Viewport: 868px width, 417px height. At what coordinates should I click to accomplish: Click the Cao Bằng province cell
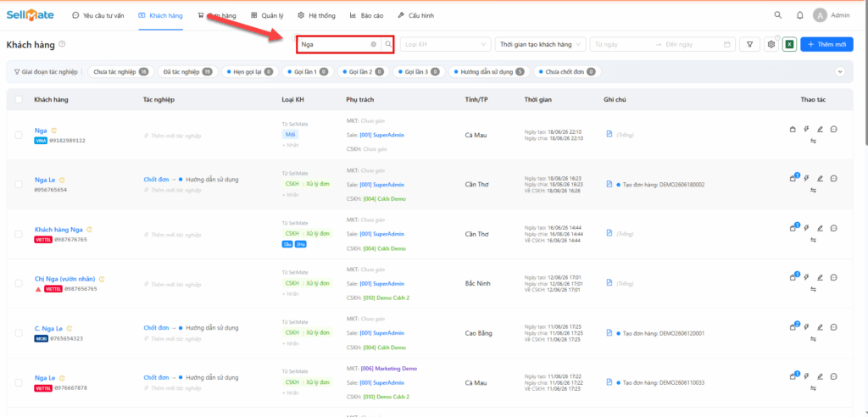click(x=479, y=333)
